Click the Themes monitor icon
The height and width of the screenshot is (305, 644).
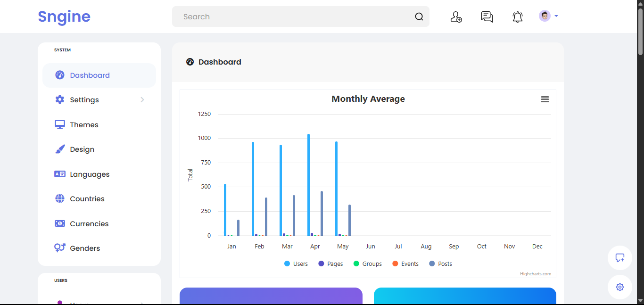(60, 124)
